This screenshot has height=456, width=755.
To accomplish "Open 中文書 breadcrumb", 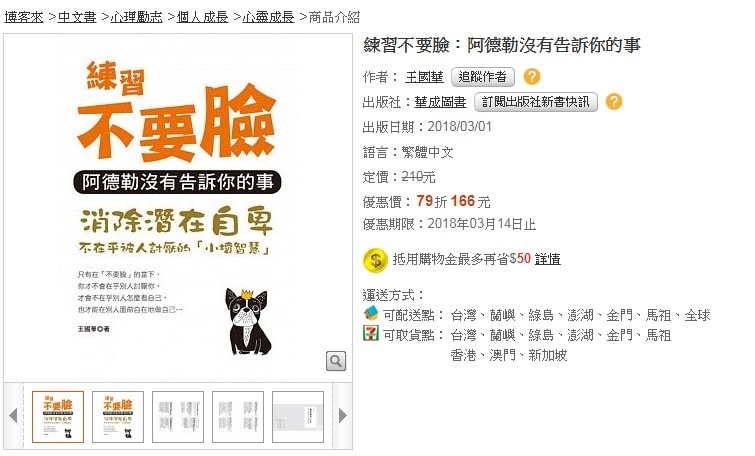I will [77, 17].
